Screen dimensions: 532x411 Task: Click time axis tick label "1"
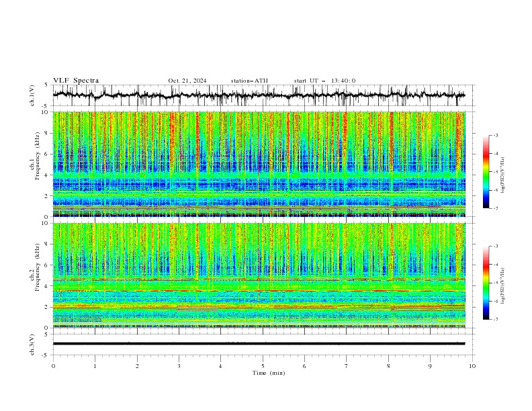click(x=95, y=366)
